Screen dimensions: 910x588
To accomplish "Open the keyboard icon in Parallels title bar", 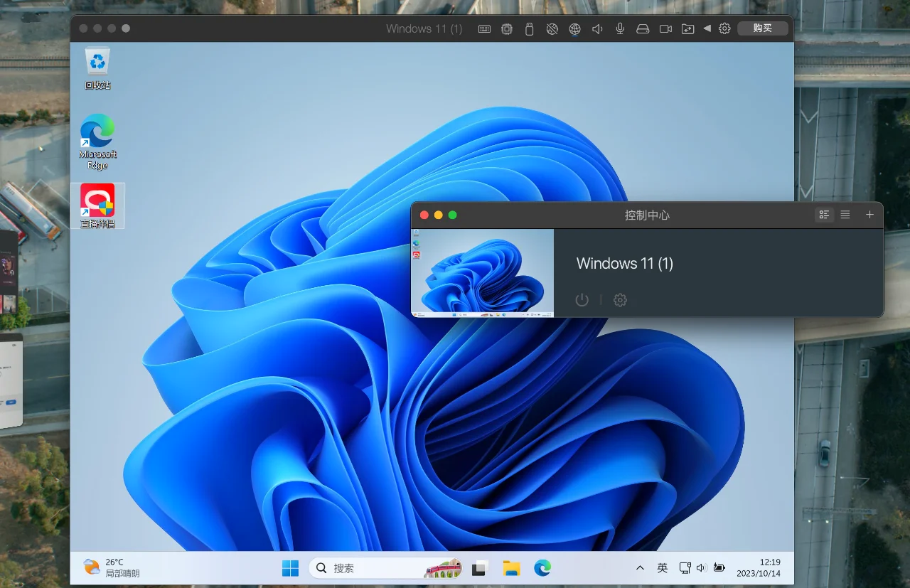I will (x=484, y=29).
